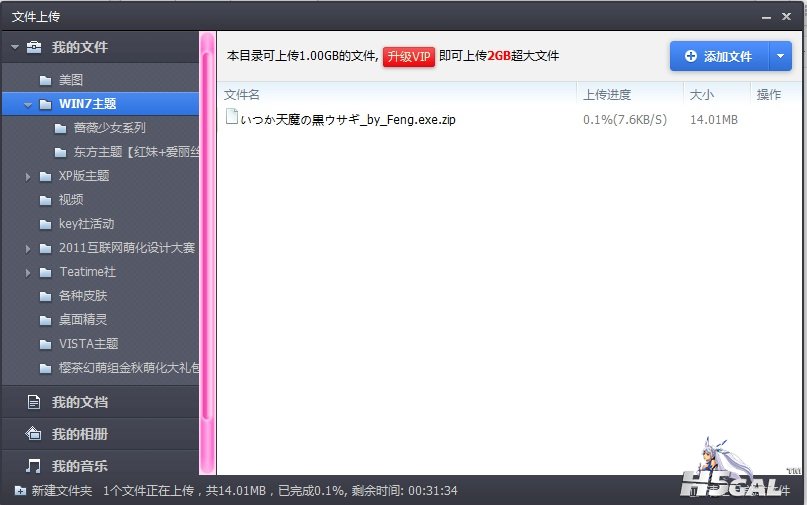Viewport: 807px width, 505px height.
Task: Click the 操作 column header
Action: (768, 95)
